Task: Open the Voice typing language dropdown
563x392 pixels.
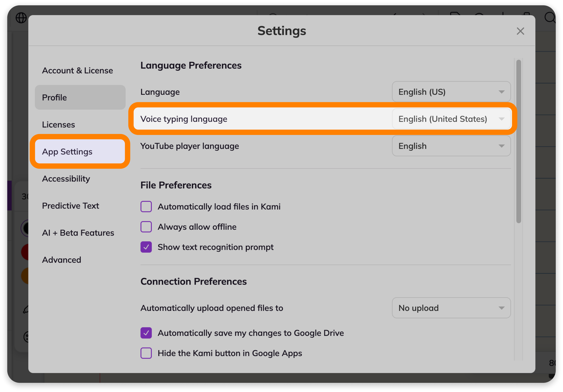Action: (451, 119)
